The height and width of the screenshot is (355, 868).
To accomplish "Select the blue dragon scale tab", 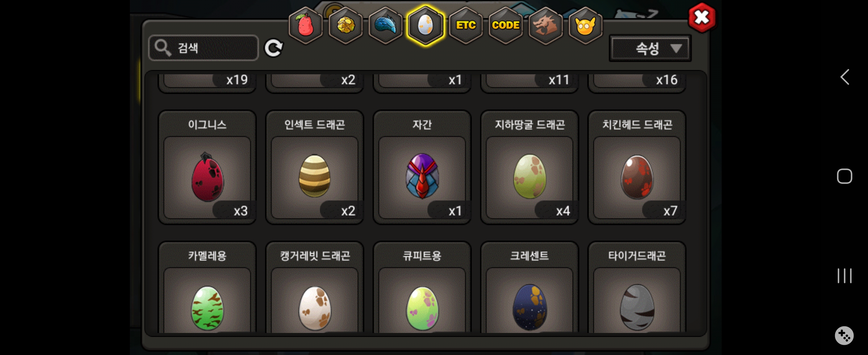I will [x=385, y=25].
